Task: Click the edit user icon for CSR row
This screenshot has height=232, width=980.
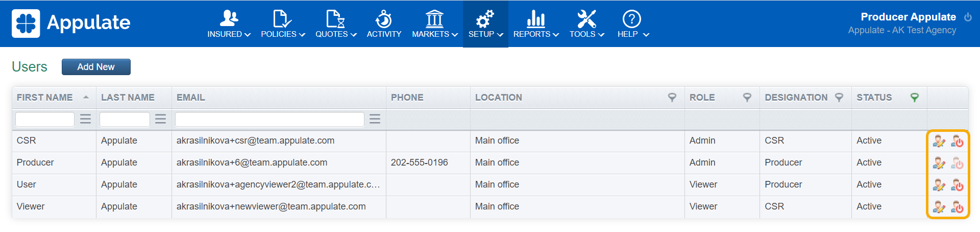Action: tap(938, 141)
